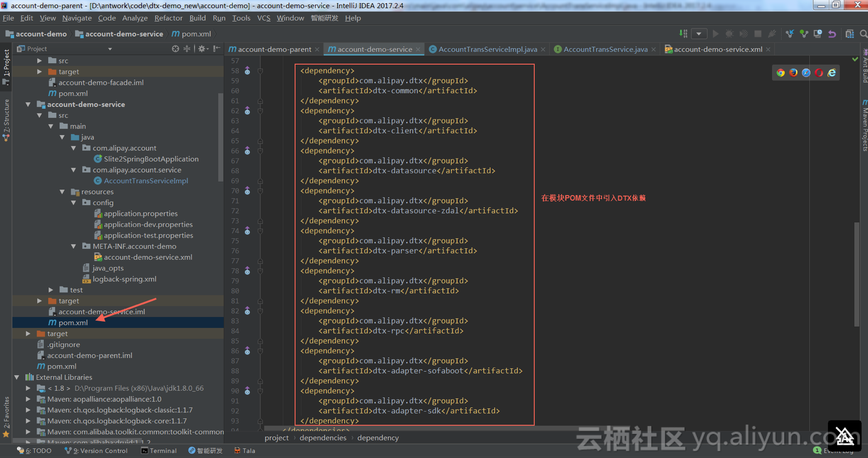868x458 pixels.
Task: Open the TODO tool window
Action: [34, 450]
